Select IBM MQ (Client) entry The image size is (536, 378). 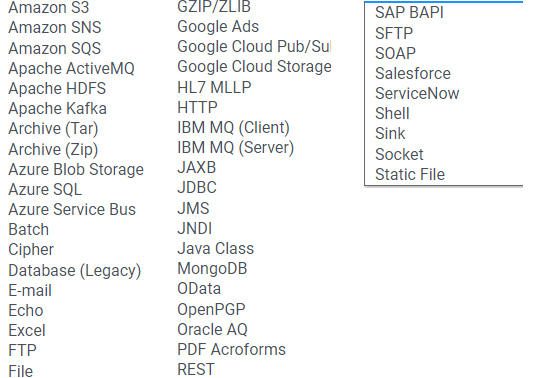coord(233,127)
